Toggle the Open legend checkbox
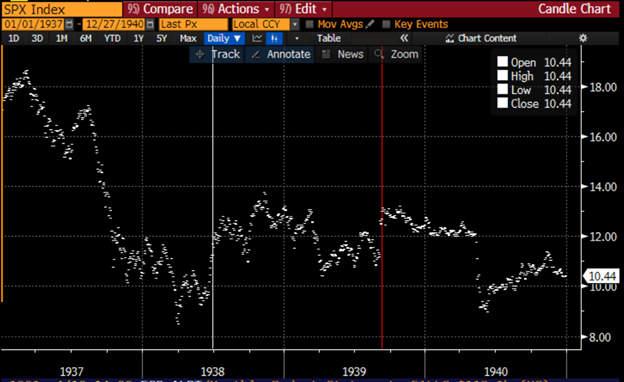This screenshot has height=382, width=624. point(502,62)
